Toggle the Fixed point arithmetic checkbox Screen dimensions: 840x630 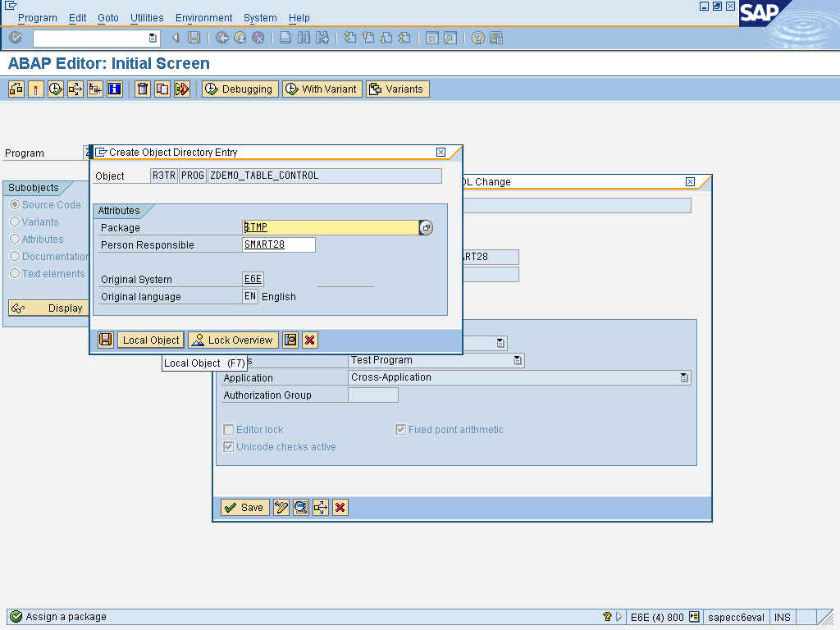point(400,429)
